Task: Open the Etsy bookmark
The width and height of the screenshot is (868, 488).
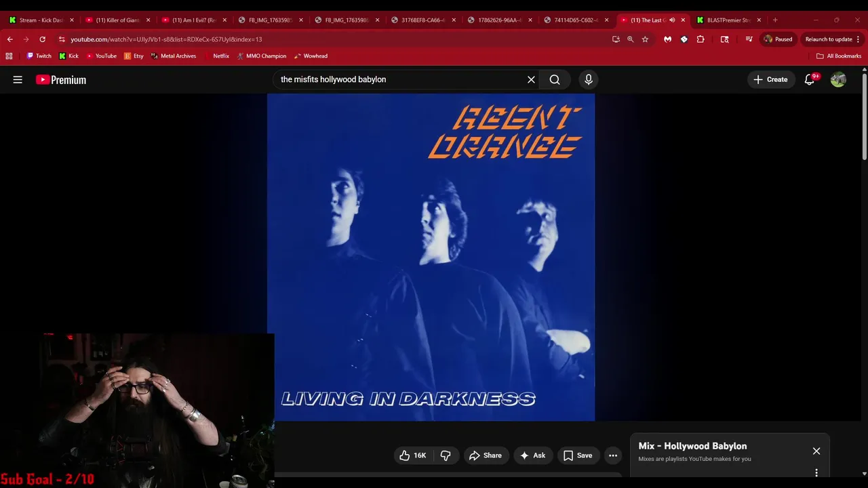Action: coord(134,56)
